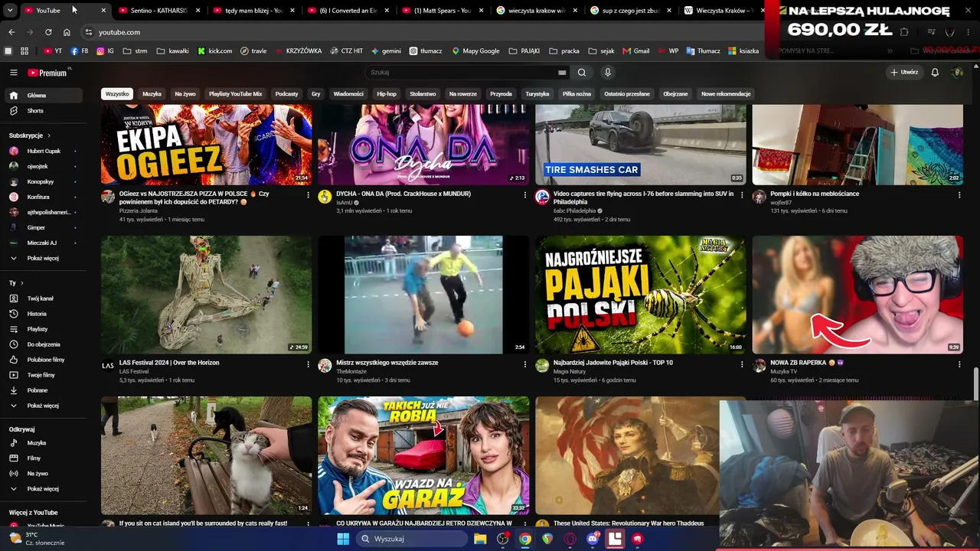Select the Hip-hop filter chip
The width and height of the screenshot is (980, 551).
[387, 94]
